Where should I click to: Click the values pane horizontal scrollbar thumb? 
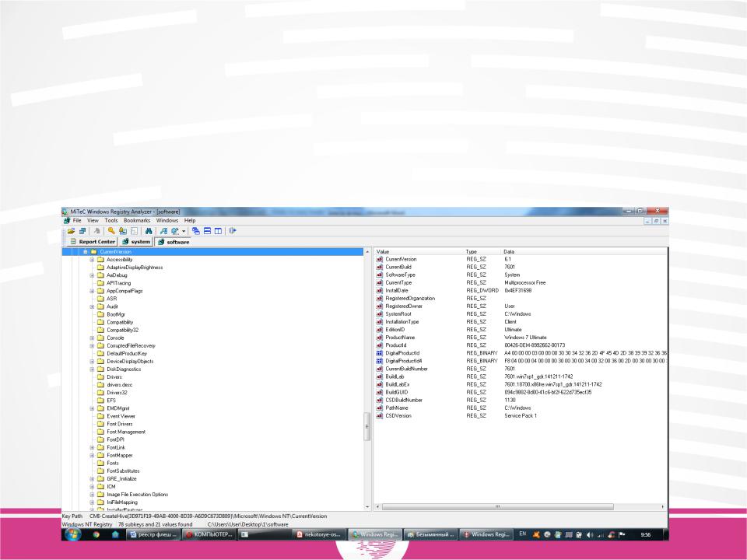(x=497, y=506)
